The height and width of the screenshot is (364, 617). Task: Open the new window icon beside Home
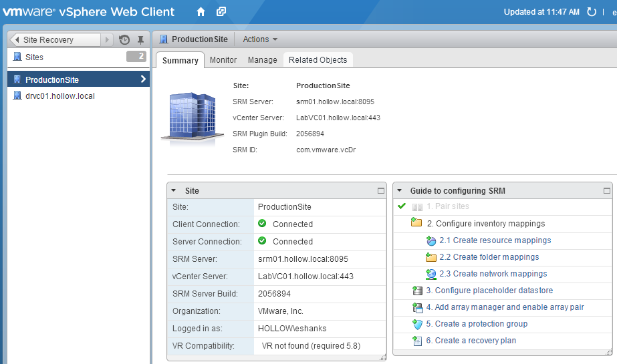221,12
